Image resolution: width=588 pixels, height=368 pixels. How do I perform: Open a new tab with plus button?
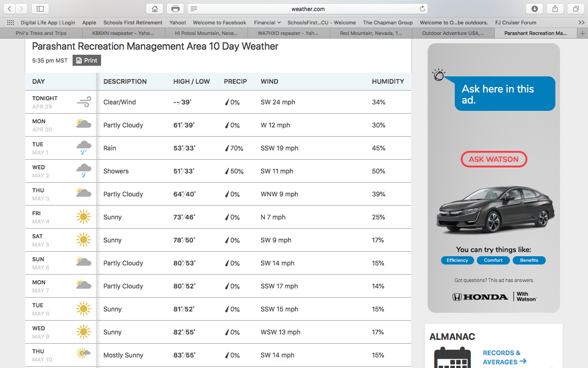(582, 33)
